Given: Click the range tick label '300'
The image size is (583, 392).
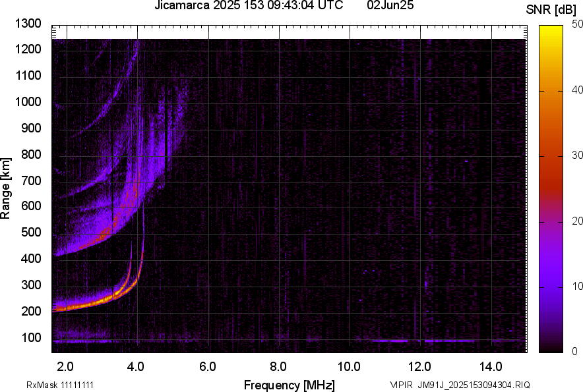Looking at the screenshot, I should pyautogui.click(x=31, y=285).
